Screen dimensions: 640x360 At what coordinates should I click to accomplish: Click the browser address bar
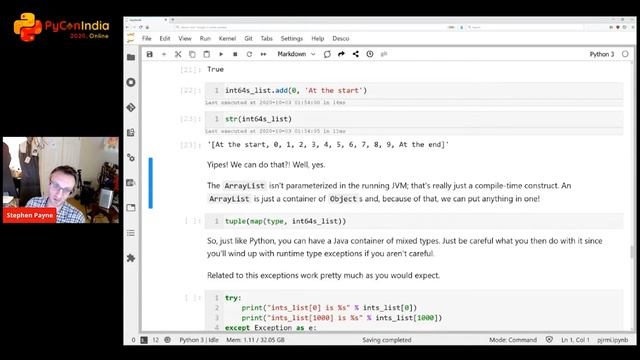pos(310,27)
